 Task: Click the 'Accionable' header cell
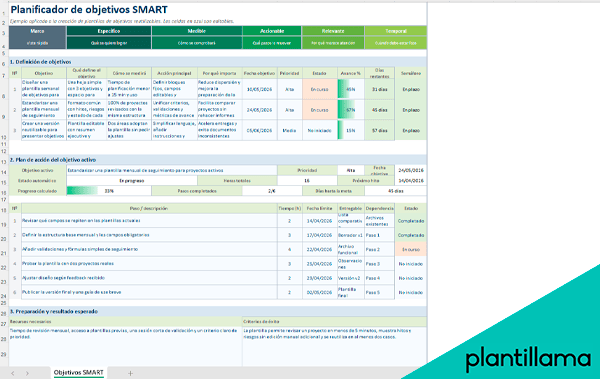point(272,31)
